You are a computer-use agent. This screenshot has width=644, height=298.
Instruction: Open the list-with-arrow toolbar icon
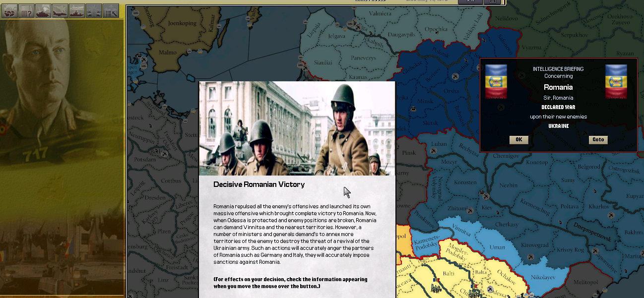[111, 10]
